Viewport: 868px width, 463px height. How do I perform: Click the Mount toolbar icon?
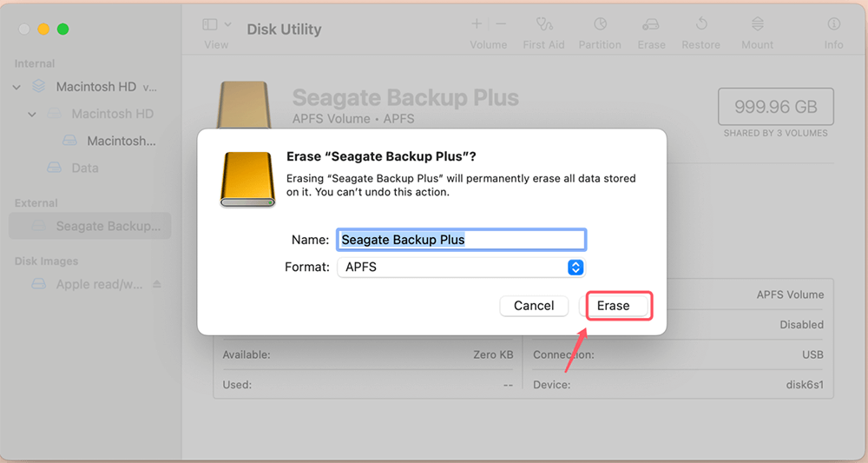(x=757, y=24)
